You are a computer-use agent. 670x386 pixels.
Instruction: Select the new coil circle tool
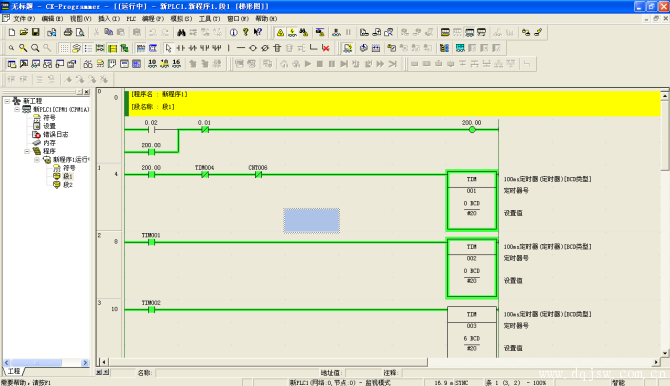(253, 48)
